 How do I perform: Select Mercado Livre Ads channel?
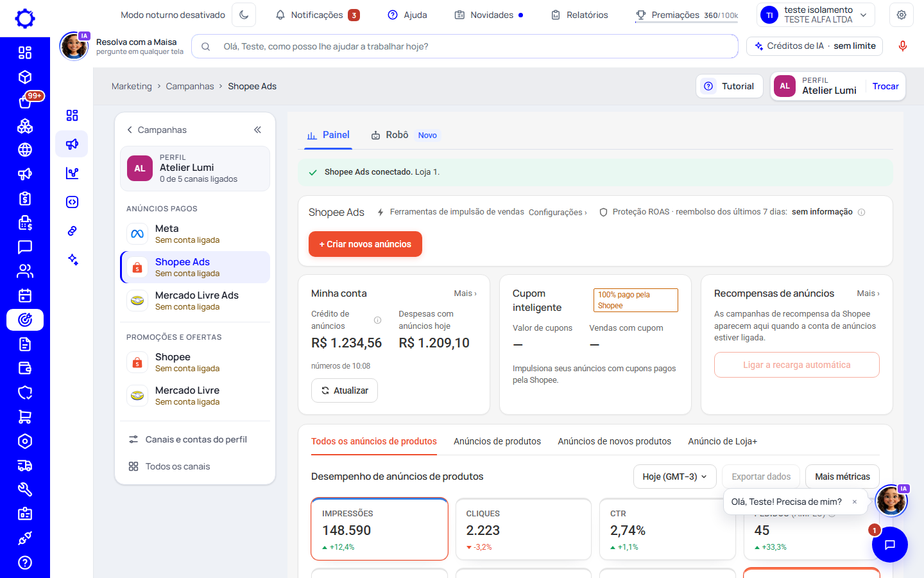coord(195,301)
